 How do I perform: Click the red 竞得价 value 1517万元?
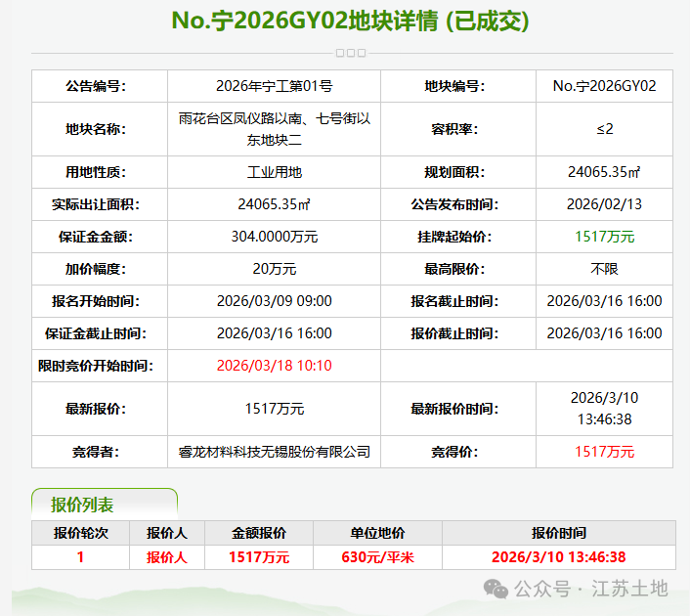604,451
